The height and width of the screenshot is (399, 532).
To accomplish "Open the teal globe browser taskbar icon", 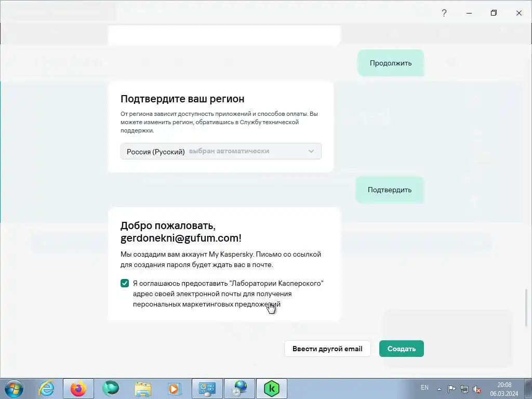I will pos(111,389).
